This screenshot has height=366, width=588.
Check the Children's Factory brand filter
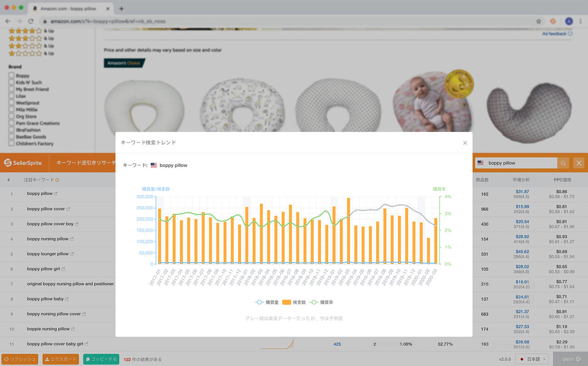[11, 144]
